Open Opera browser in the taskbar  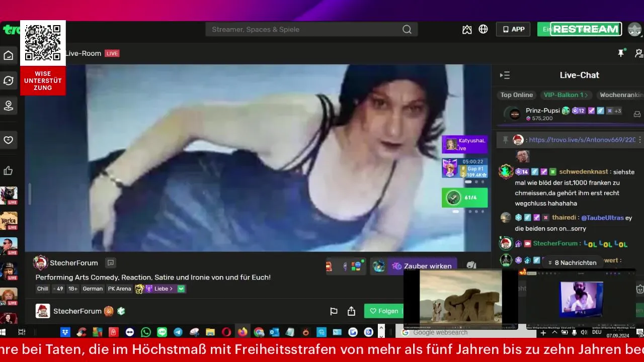[226, 332]
